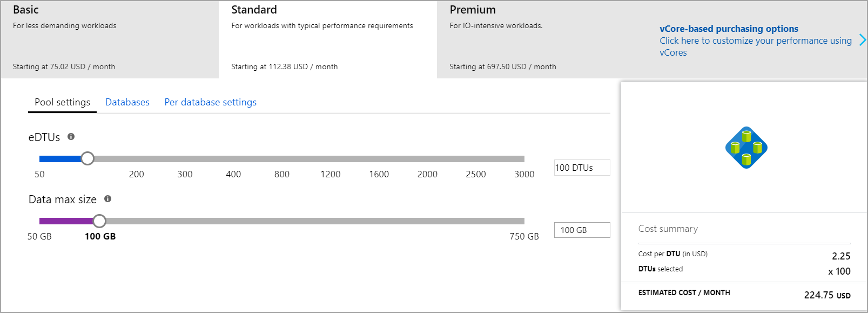This screenshot has width=868, height=313.
Task: Set eDTUs slider to 3000
Action: click(x=523, y=159)
